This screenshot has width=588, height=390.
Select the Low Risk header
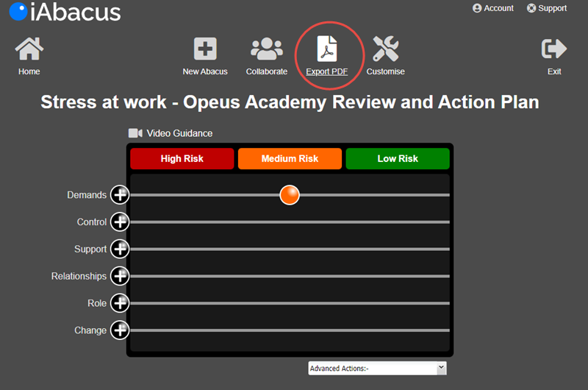398,159
